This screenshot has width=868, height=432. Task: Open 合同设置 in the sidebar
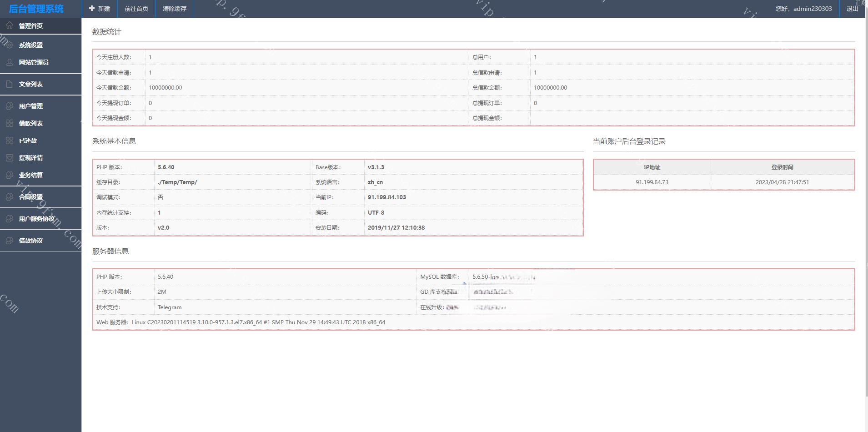tap(31, 197)
